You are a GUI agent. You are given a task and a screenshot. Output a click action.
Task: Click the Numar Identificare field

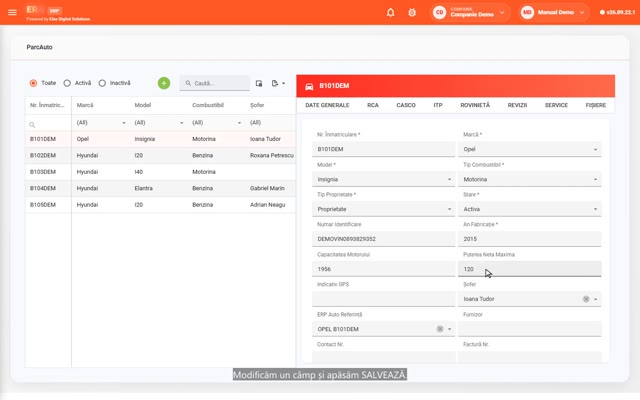pyautogui.click(x=383, y=239)
